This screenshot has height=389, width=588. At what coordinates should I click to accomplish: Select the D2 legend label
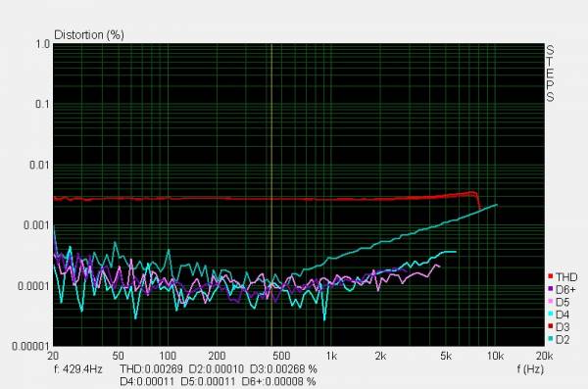(x=563, y=339)
